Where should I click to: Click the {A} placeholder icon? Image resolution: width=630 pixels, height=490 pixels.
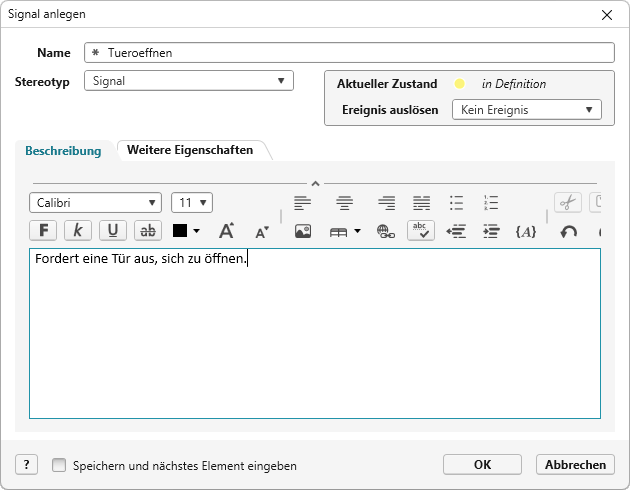pyautogui.click(x=526, y=231)
